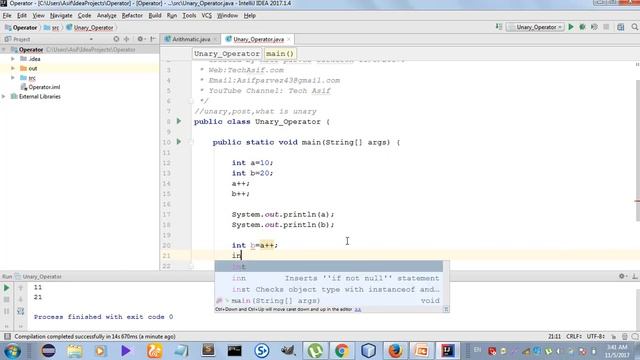Click the UTF-8 encoding in status bar
This screenshot has height=360, width=640.
coord(596,336)
